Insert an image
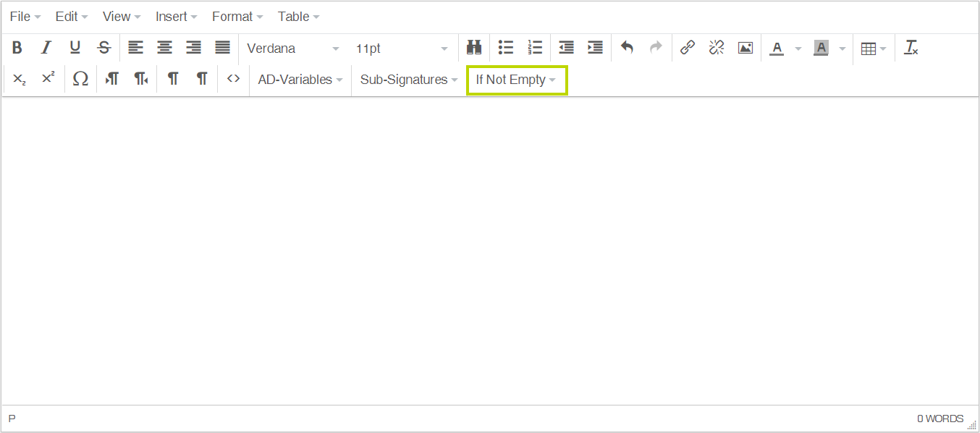This screenshot has height=433, width=980. (x=745, y=48)
